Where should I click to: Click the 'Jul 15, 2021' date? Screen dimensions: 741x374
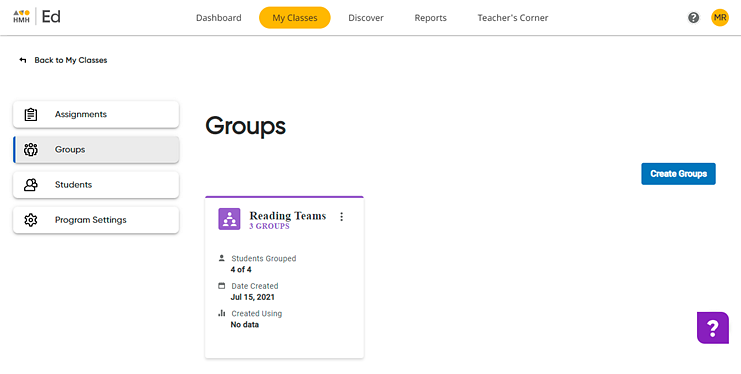(x=252, y=297)
